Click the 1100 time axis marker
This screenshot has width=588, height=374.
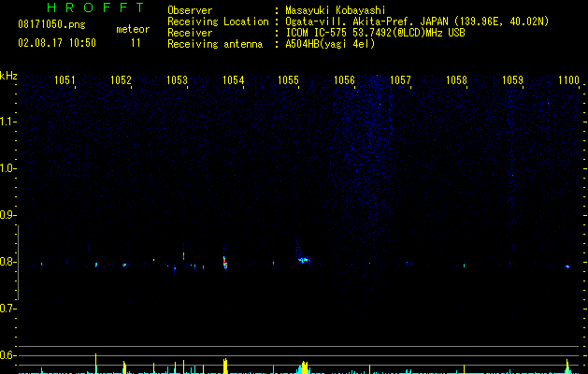568,80
